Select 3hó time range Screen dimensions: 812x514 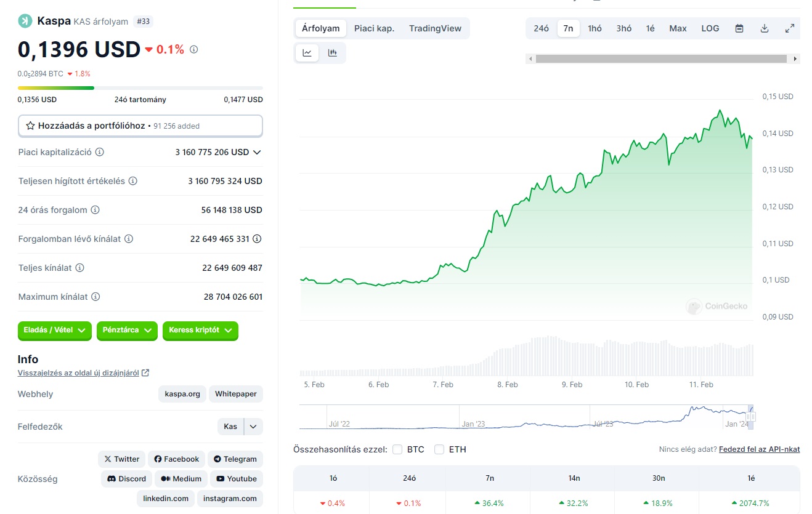coord(624,28)
